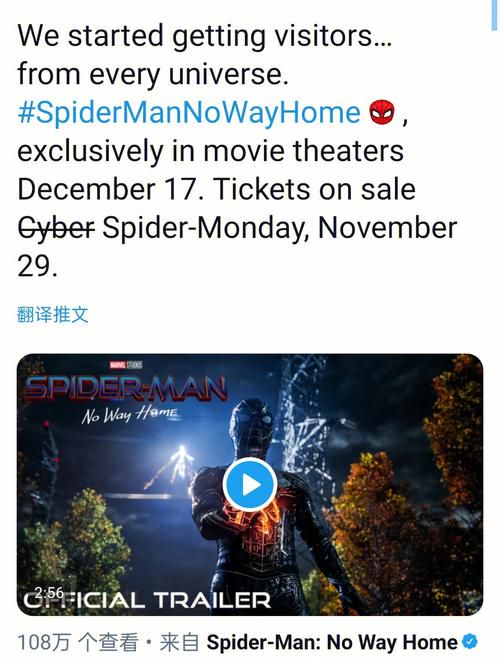Click the OFFICIAL TRAILER caption text
This screenshot has height=666, width=500.
coord(147,600)
